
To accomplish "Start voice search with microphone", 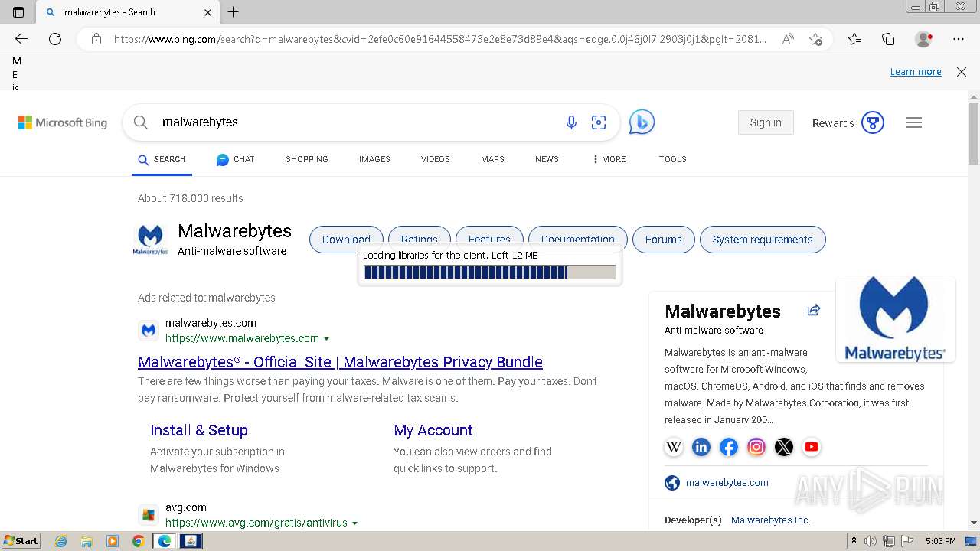I will tap(571, 122).
